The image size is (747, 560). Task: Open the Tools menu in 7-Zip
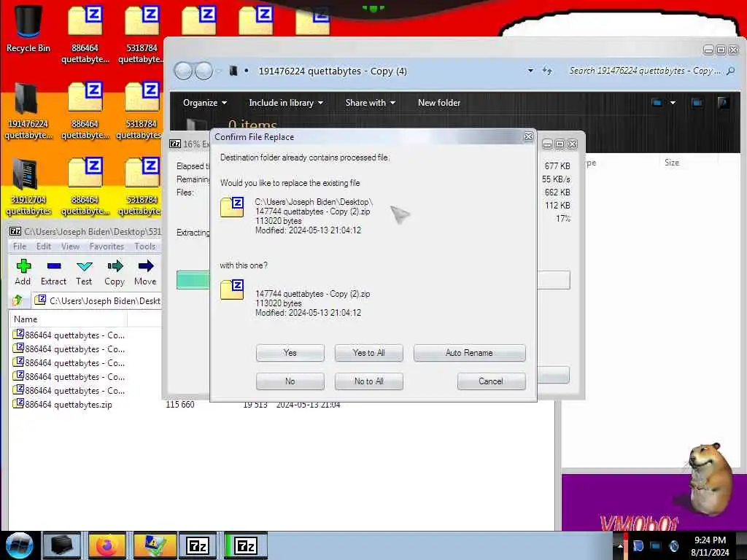tap(145, 246)
